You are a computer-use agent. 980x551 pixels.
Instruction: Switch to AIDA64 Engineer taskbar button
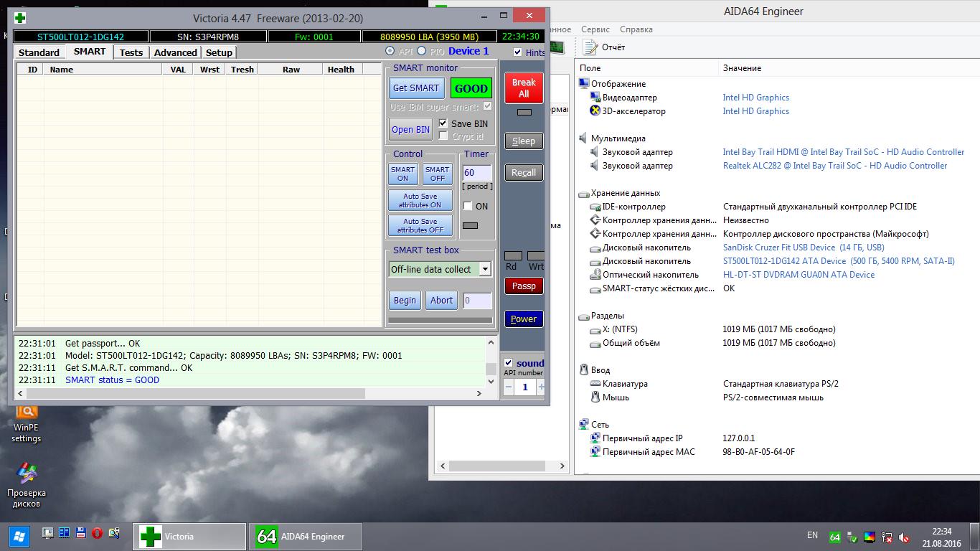pyautogui.click(x=306, y=537)
